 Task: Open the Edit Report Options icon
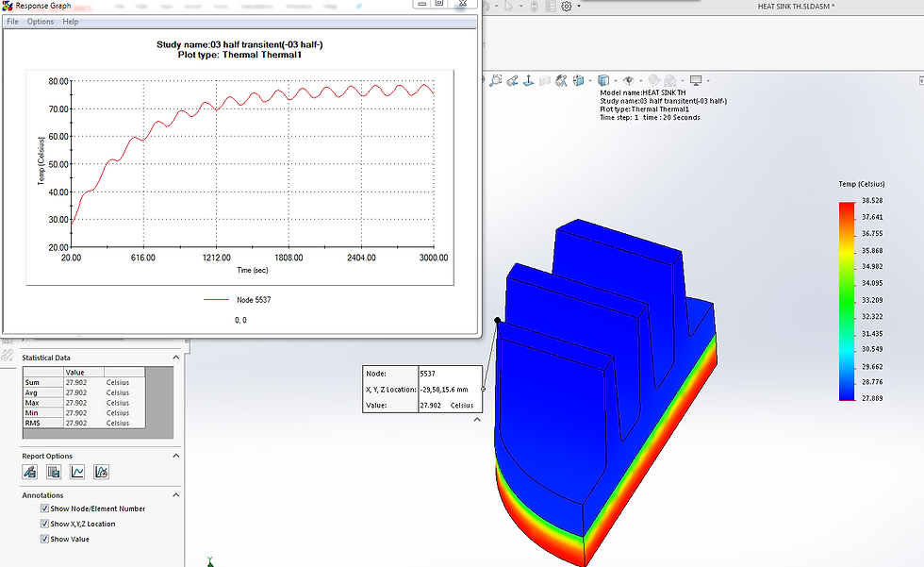(x=31, y=472)
